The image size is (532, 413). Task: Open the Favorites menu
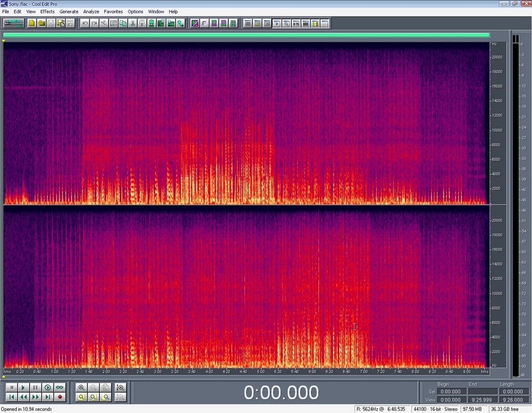point(113,12)
